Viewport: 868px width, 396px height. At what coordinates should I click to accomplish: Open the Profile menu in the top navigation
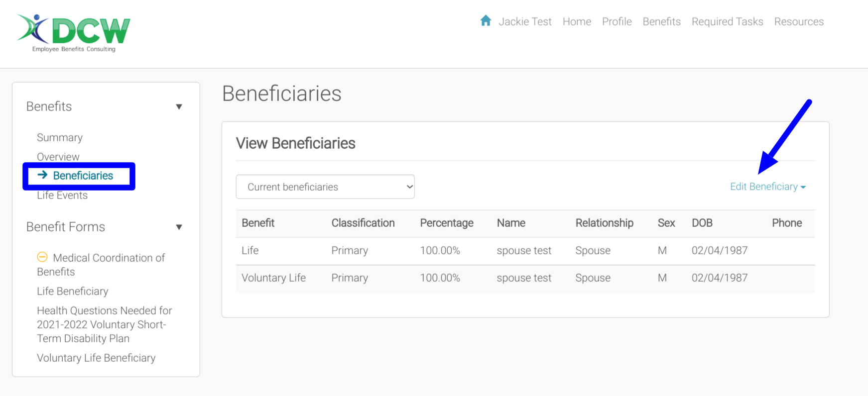617,22
